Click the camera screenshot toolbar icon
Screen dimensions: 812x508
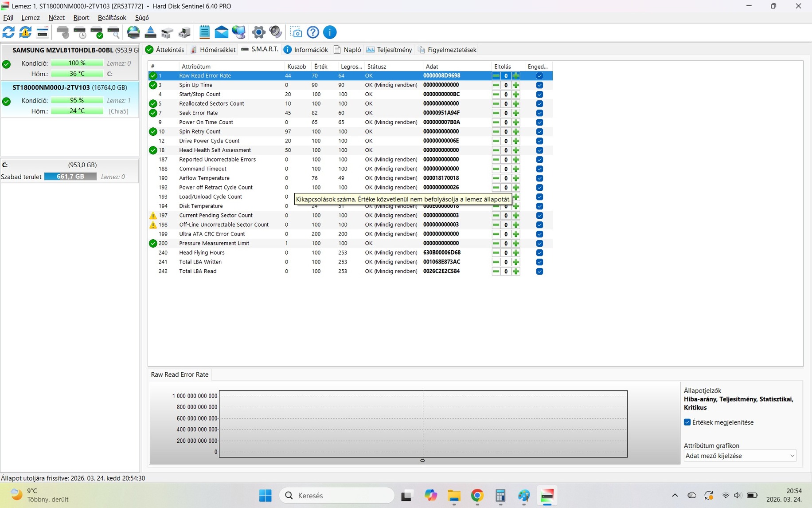[296, 32]
